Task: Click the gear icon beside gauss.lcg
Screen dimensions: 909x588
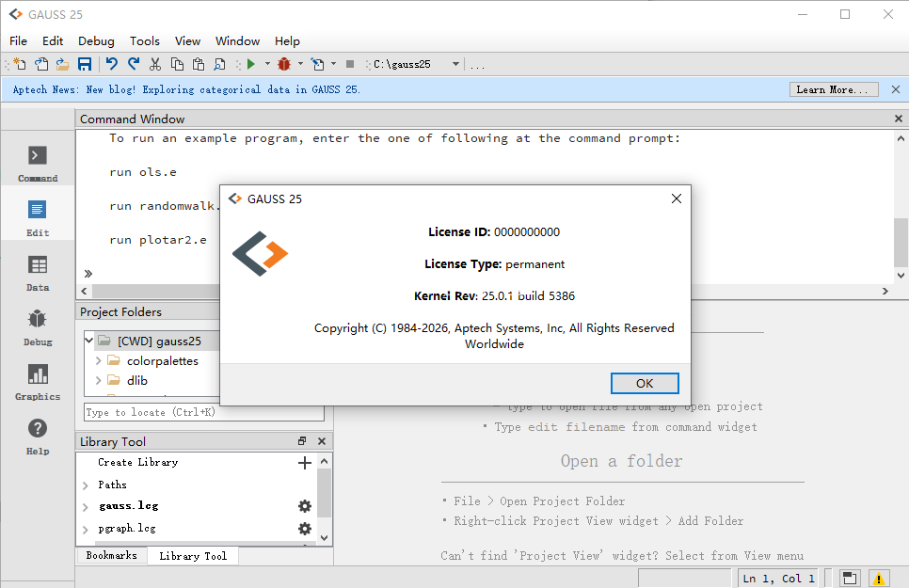Action: pos(305,506)
